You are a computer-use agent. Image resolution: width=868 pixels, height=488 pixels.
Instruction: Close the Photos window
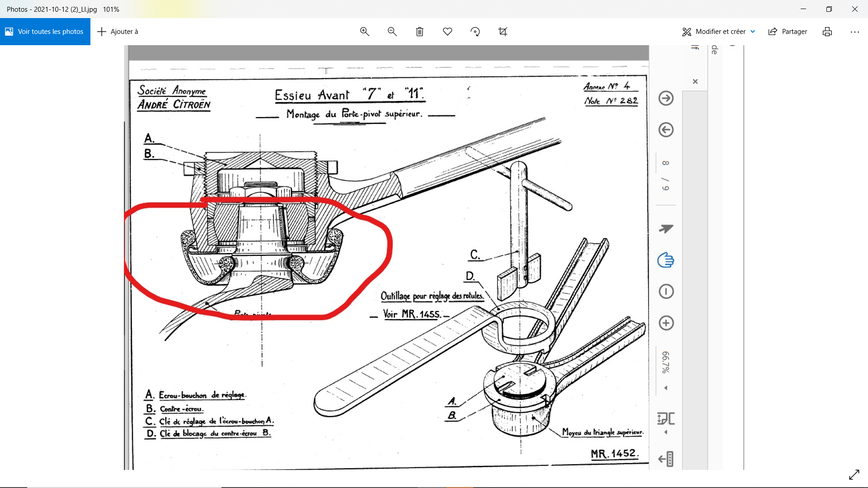(855, 9)
